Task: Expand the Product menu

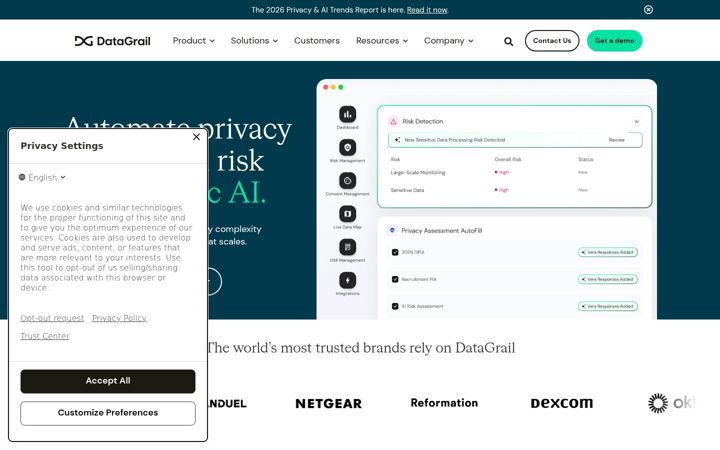Action: coord(193,41)
